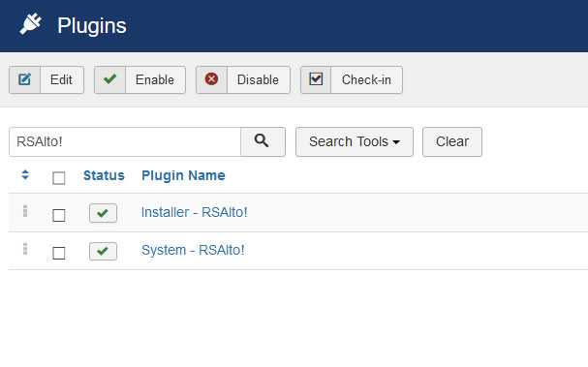
Task: Expand the Search Tools dropdown
Action: pyautogui.click(x=355, y=141)
